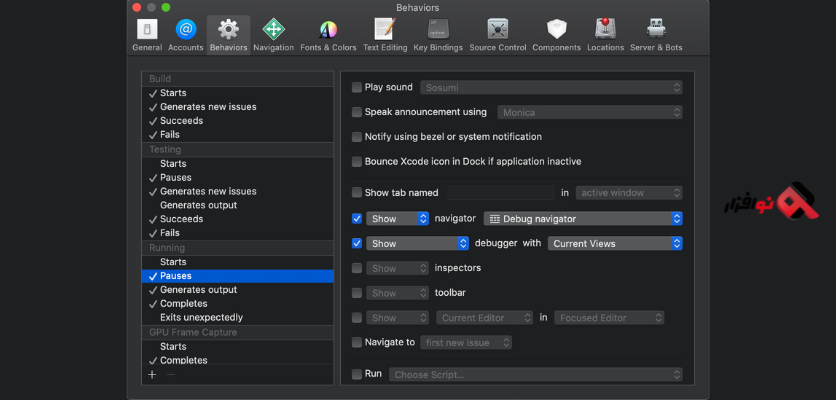Open the Text Editing preferences
This screenshot has width=836, height=400.
click(384, 35)
